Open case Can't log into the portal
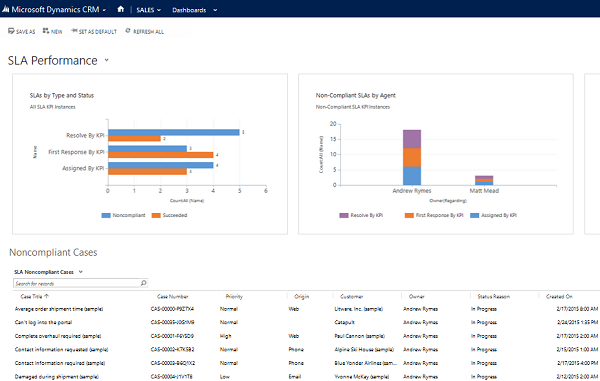600x381 pixels. coord(43,322)
